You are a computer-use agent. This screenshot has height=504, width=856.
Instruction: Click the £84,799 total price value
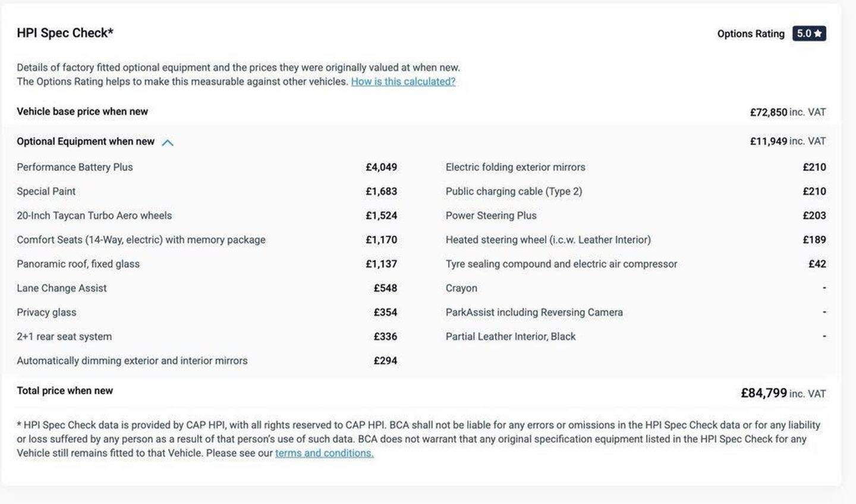coord(763,393)
